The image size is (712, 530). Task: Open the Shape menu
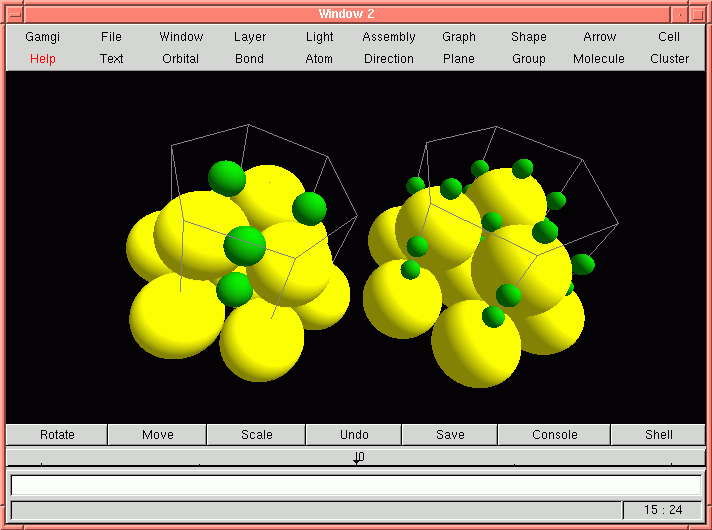tap(529, 37)
